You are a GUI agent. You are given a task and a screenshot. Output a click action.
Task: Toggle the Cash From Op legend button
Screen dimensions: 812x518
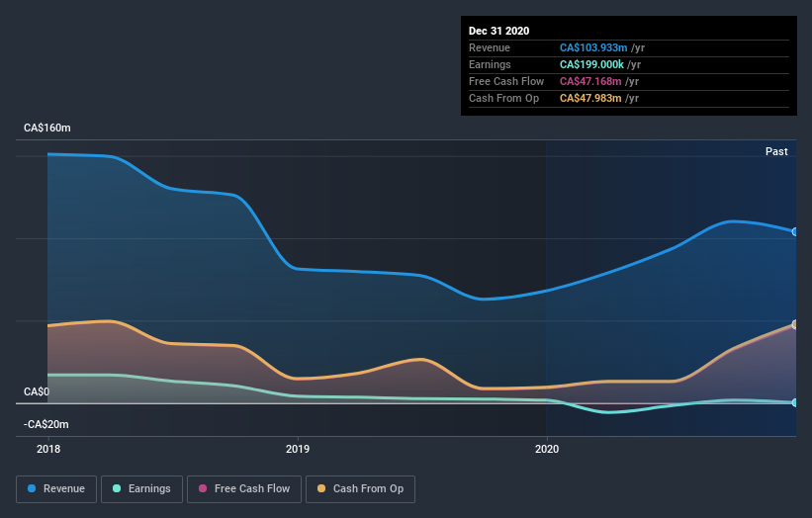(x=360, y=489)
